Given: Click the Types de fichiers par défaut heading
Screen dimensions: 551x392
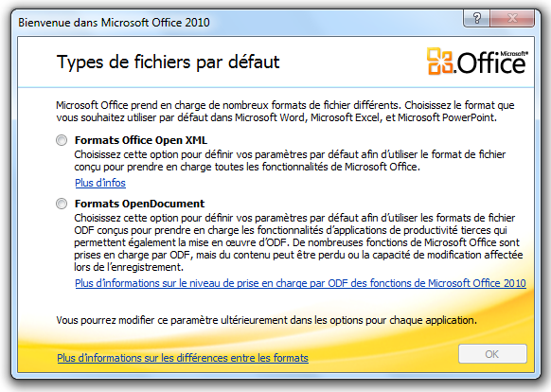Looking at the screenshot, I should pyautogui.click(x=168, y=62).
